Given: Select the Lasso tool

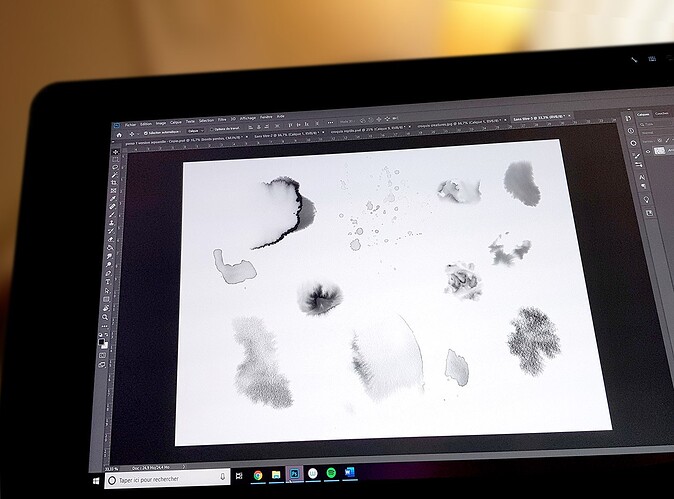Looking at the screenshot, I should tap(115, 167).
